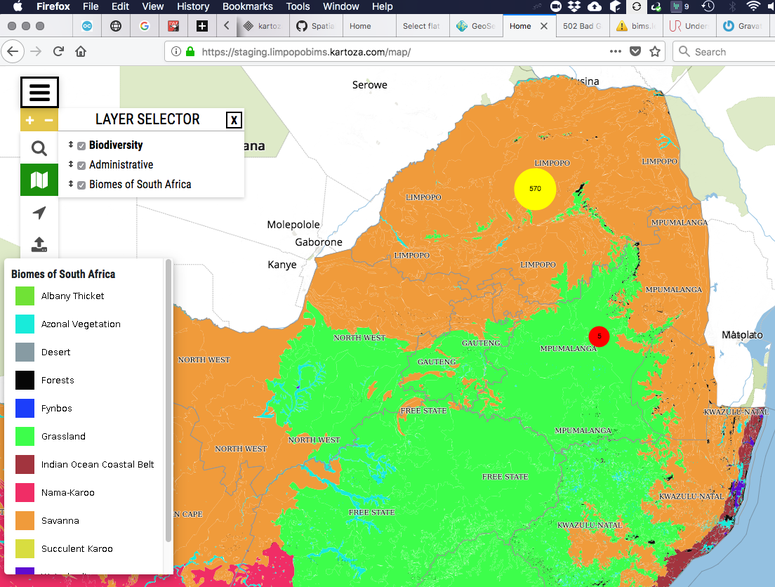Uncheck the Administrative layer checkbox
The height and width of the screenshot is (587, 775).
(x=82, y=165)
